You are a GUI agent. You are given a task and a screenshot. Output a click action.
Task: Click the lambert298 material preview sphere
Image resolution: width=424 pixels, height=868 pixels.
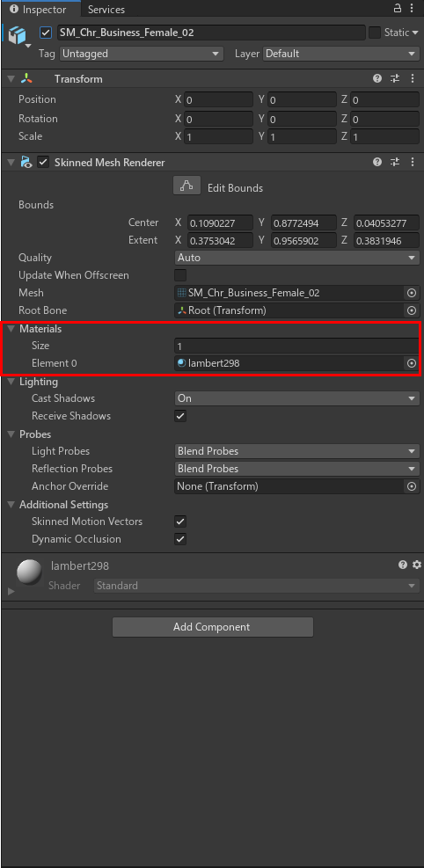(29, 573)
